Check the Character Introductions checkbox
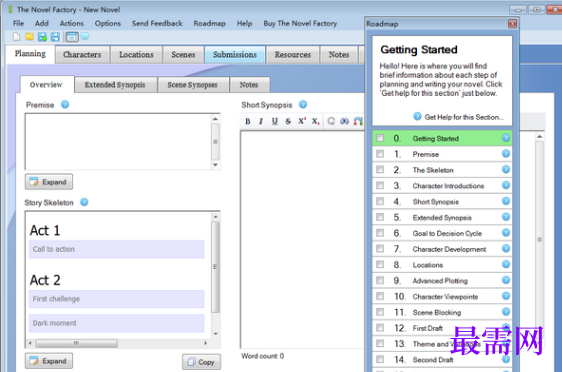The width and height of the screenshot is (562, 372). 380,185
